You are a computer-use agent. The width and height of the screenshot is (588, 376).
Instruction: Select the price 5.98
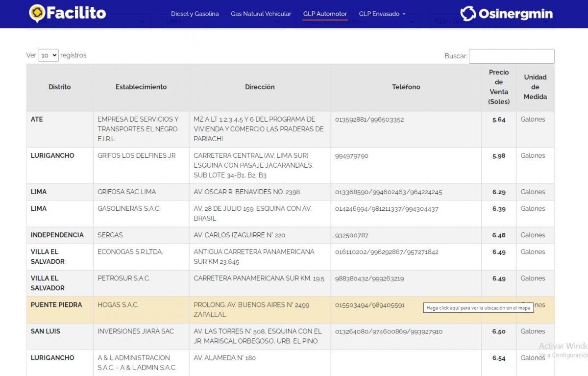499,156
